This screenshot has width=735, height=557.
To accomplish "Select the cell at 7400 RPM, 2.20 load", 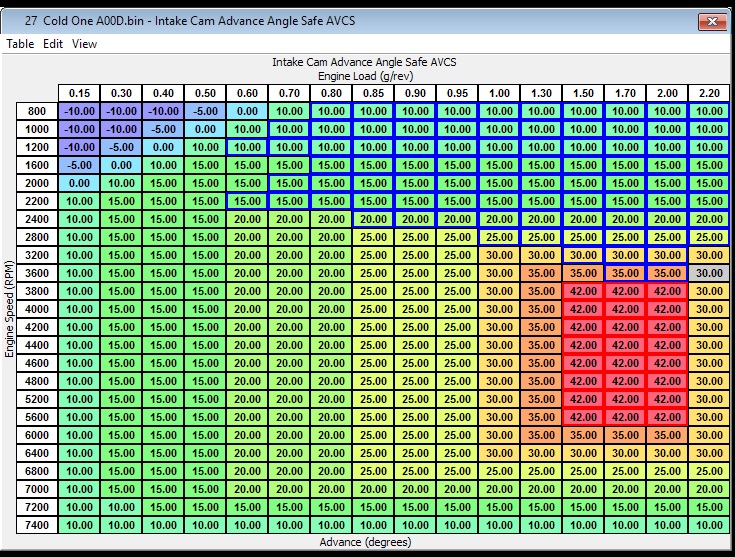I will 709,524.
